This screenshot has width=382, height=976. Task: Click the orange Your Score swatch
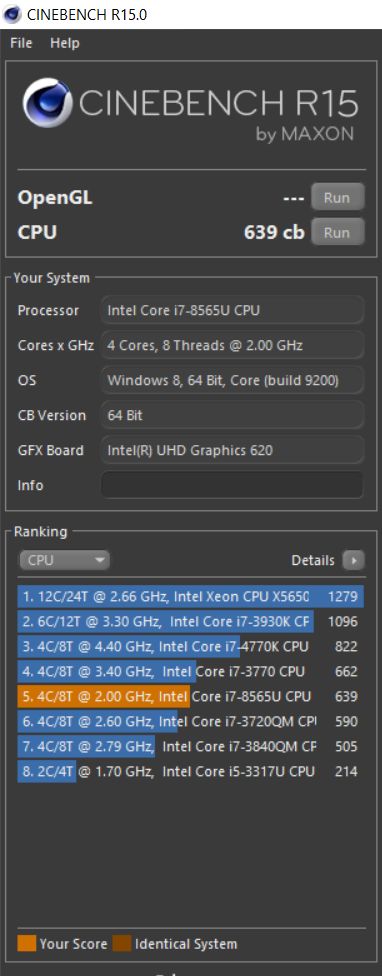click(27, 943)
